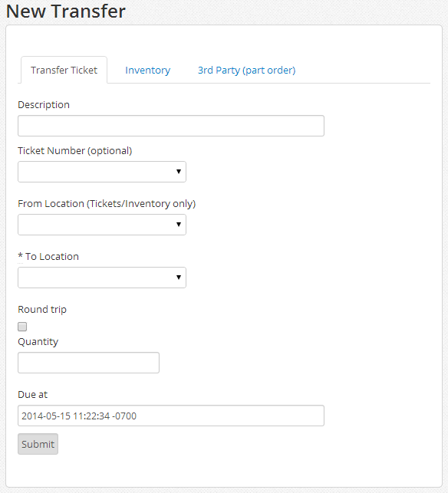The width and height of the screenshot is (448, 493).
Task: Switch to the Inventory tab
Action: tap(147, 70)
